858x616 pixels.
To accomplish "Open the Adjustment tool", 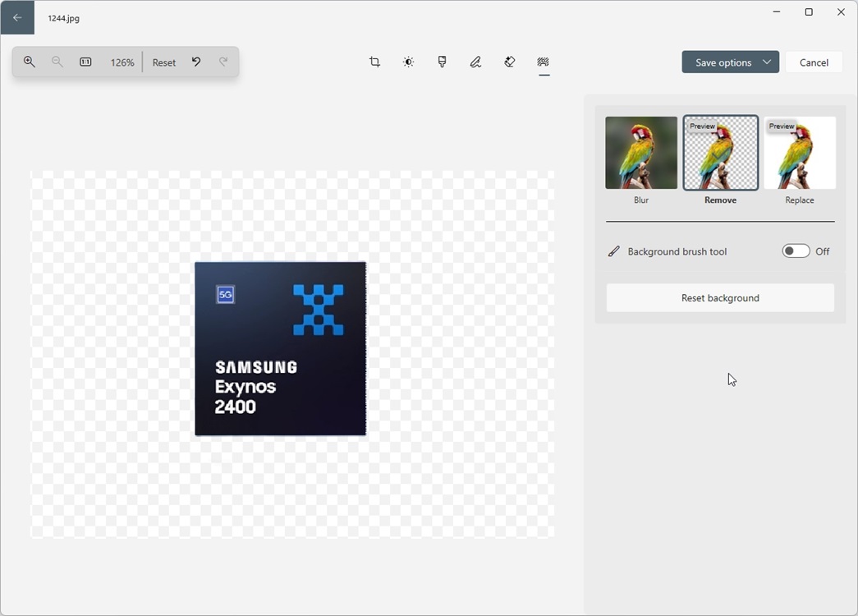I will [x=408, y=62].
